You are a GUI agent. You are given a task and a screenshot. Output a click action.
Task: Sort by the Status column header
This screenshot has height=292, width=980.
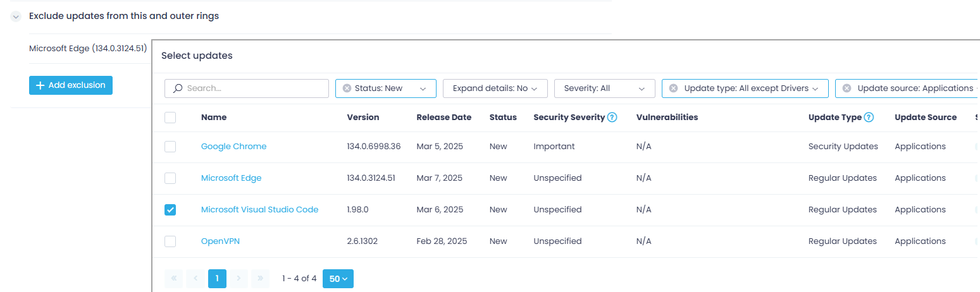(503, 117)
